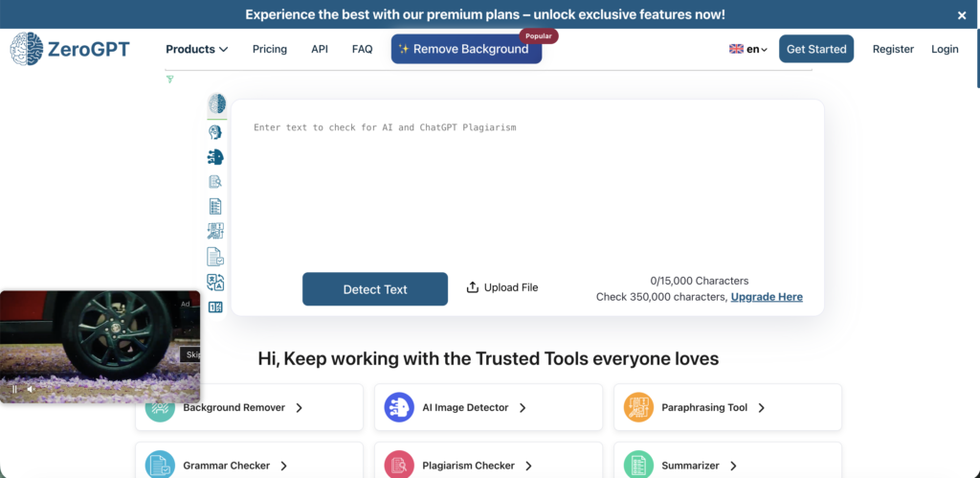Toggle sound on the video ad
Screen dimensions: 980x478
(30, 389)
